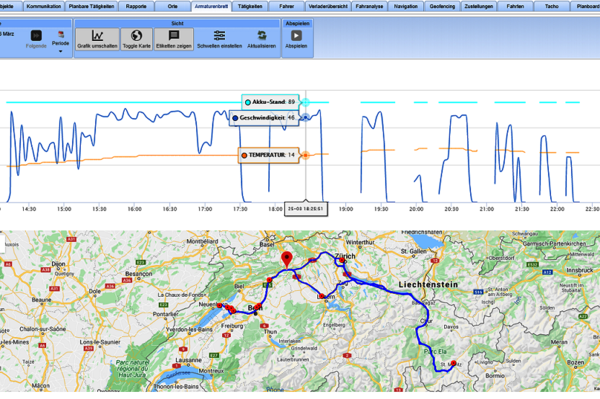The image size is (600, 399).
Task: Open Schwellen einstellen threshold settings
Action: point(219,39)
